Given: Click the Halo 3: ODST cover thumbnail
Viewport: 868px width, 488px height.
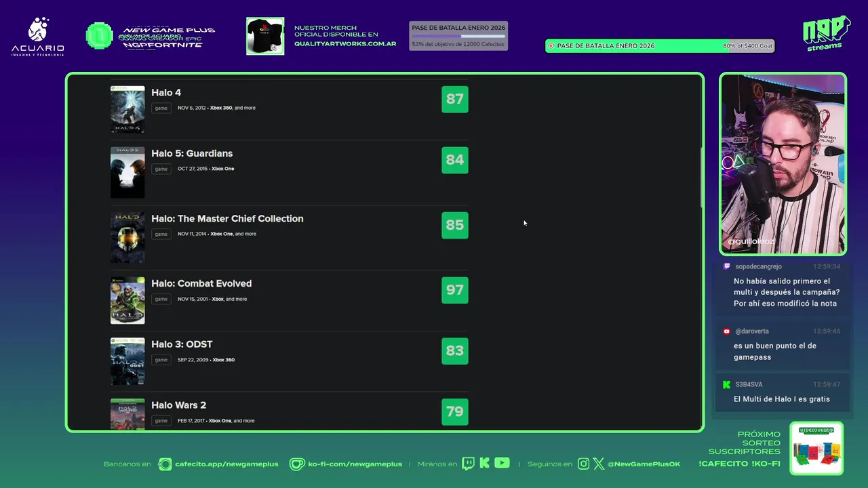Looking at the screenshot, I should point(127,361).
